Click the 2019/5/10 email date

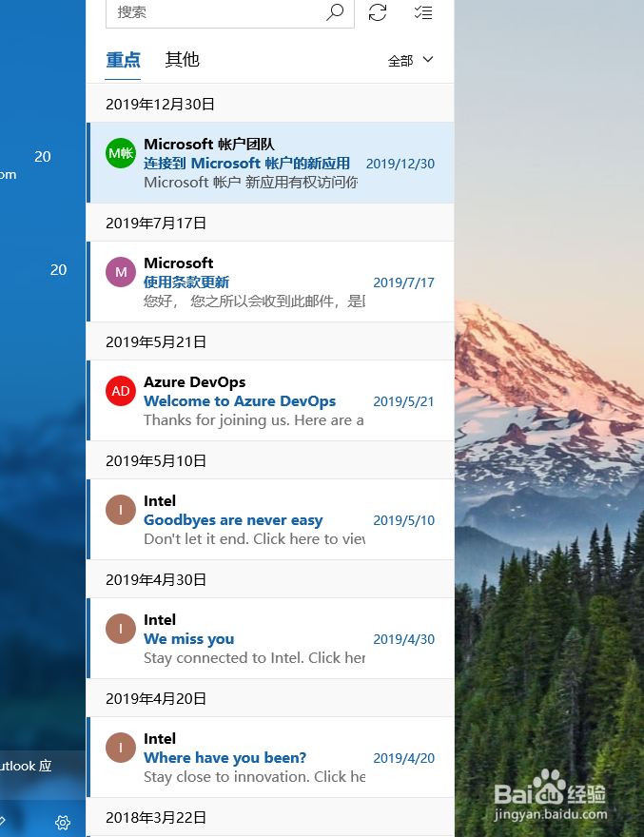tap(403, 520)
